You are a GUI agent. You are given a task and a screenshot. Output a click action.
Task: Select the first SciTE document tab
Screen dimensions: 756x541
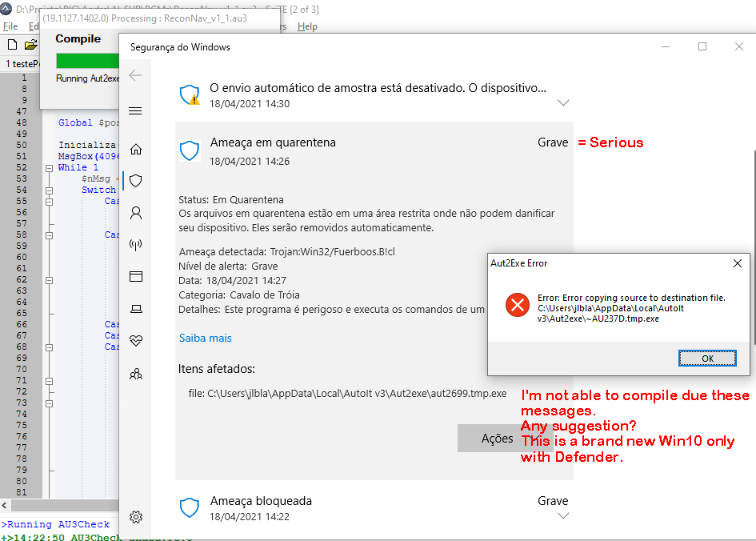[22, 64]
